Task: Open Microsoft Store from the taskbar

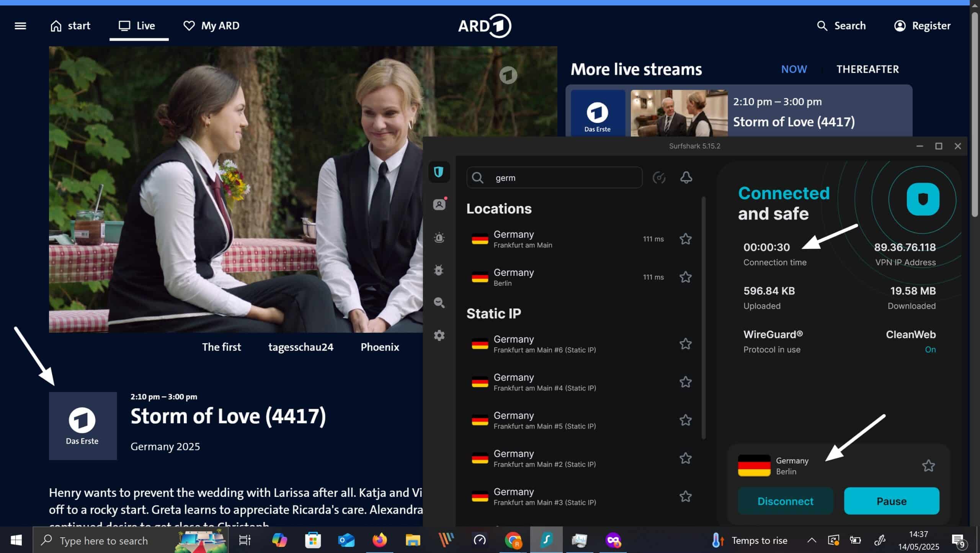Action: (x=313, y=540)
